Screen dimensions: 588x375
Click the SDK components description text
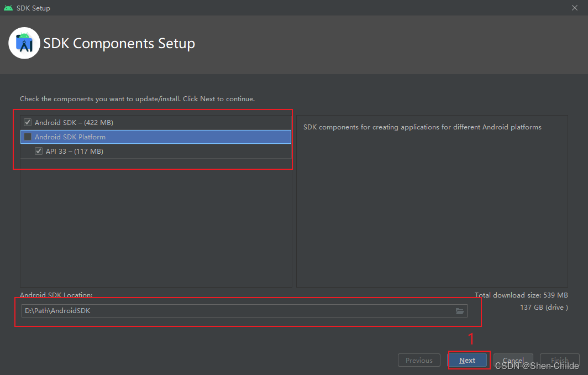click(x=422, y=127)
